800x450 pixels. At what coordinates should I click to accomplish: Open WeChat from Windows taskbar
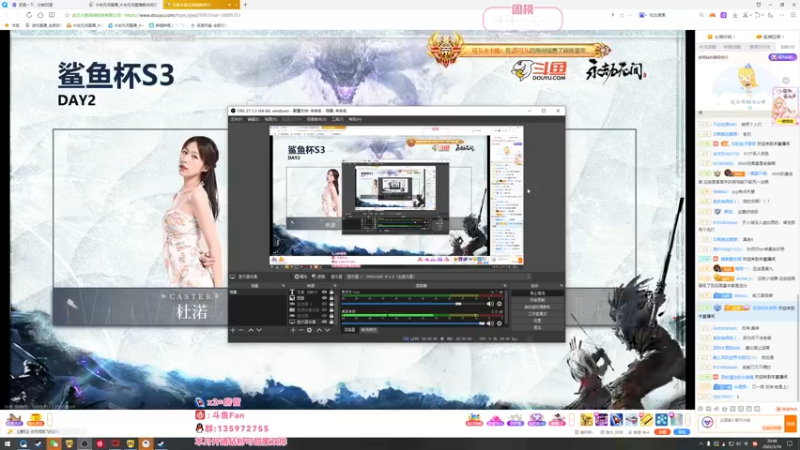pyautogui.click(x=54, y=444)
